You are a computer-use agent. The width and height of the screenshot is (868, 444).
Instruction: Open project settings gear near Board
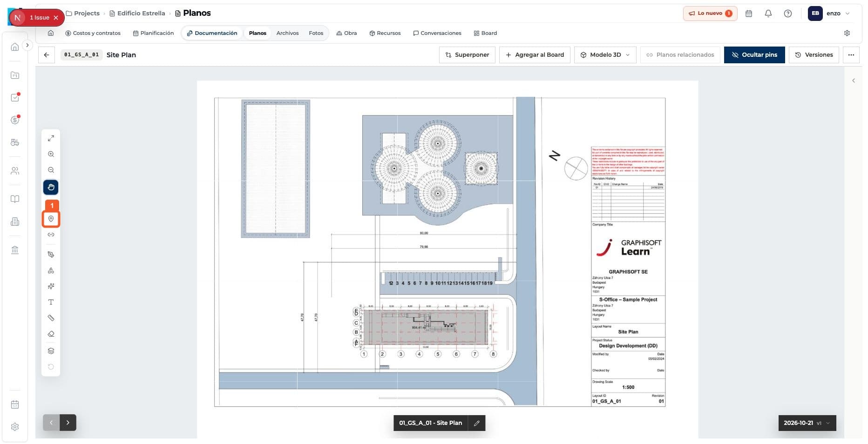tap(847, 33)
